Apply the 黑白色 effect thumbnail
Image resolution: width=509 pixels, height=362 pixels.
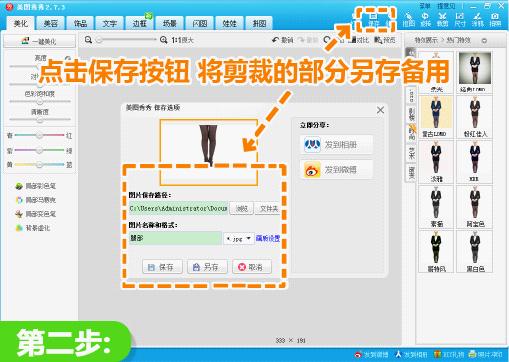click(x=475, y=251)
